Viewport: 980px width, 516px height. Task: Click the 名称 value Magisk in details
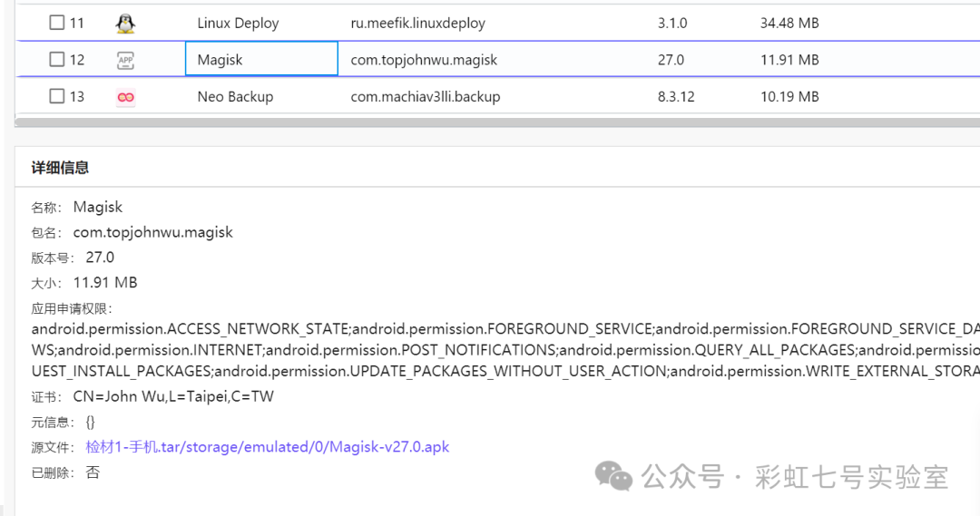(x=97, y=208)
